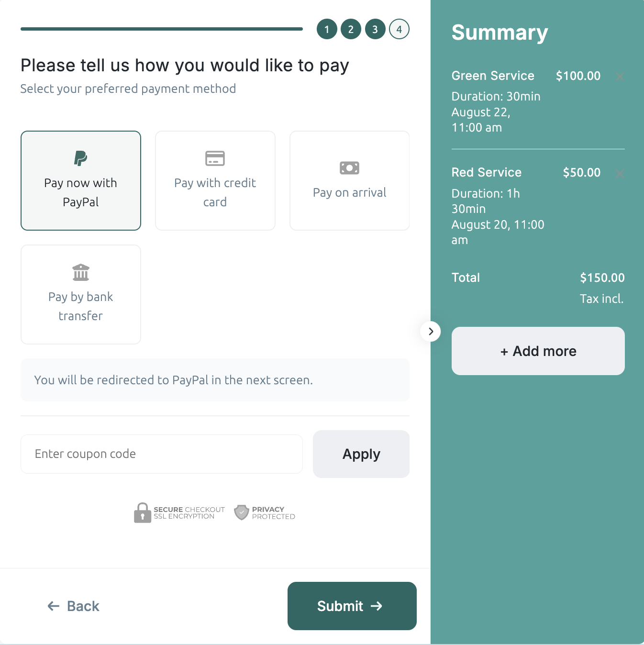Select Pay now with PayPal option
The image size is (644, 645).
(81, 191)
